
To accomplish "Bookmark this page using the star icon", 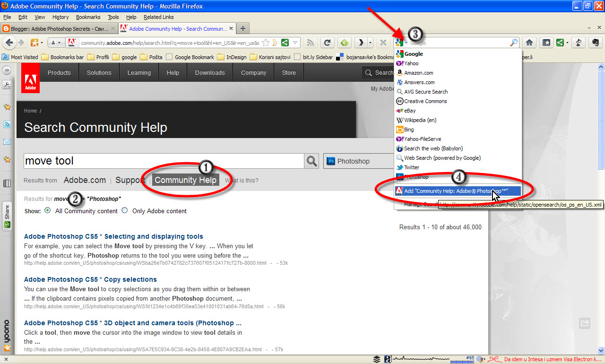I will pos(265,42).
